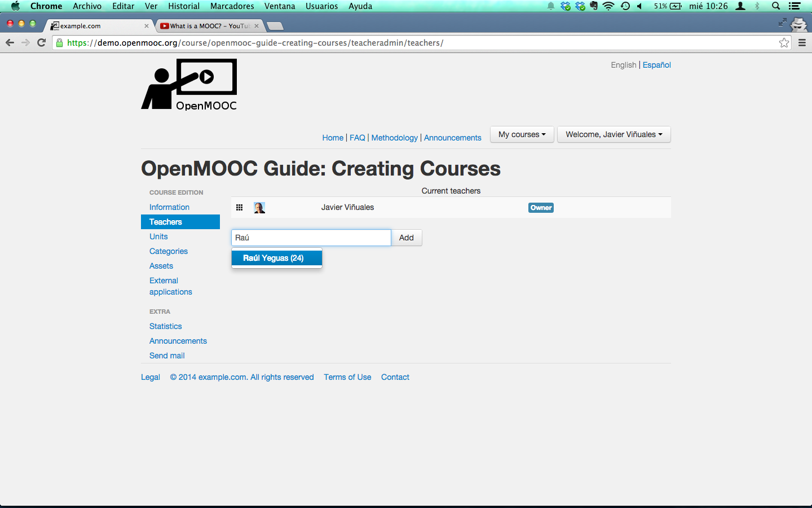Viewport: 812px width, 508px height.
Task: Open Announcements in the top navigation
Action: 453,138
